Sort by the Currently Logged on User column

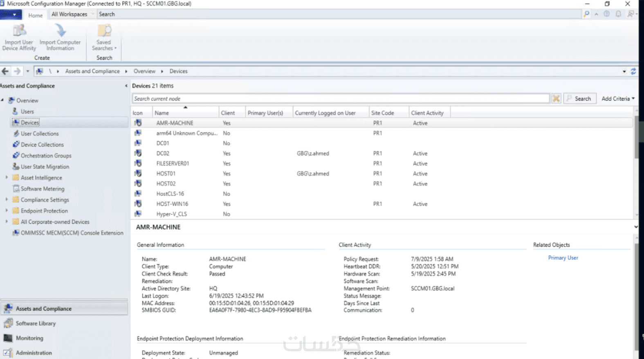coord(331,113)
